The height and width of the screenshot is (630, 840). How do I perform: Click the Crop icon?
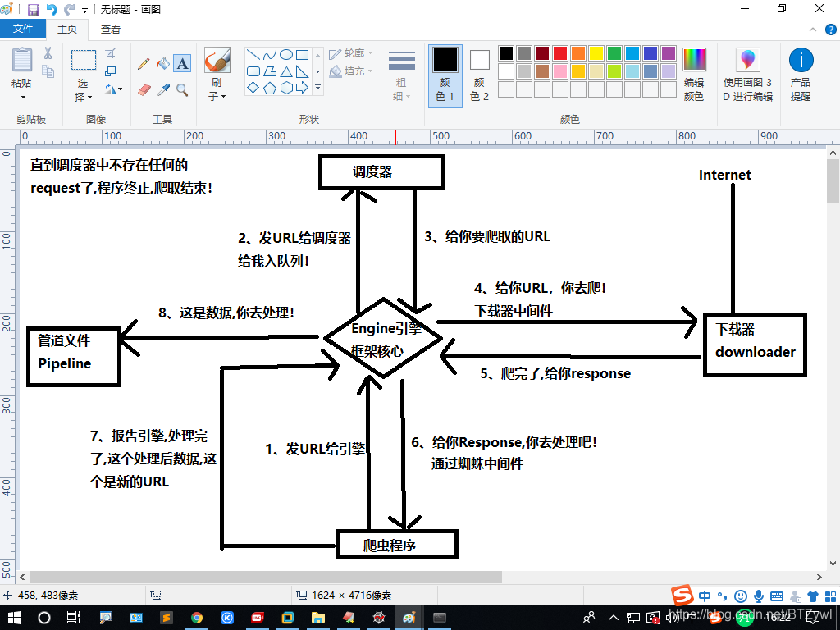coord(111,53)
